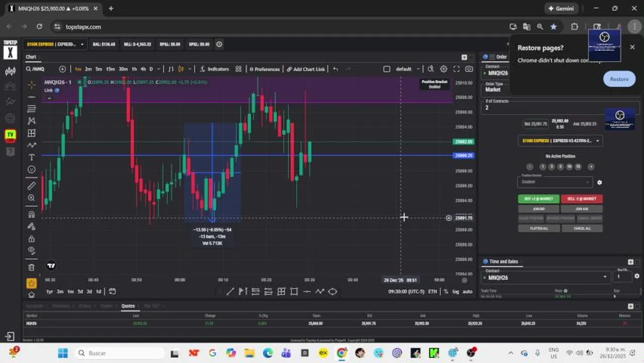Screen dimensions: 644x363
Task: Expand the candle chart style dropdown
Action: tap(191, 69)
